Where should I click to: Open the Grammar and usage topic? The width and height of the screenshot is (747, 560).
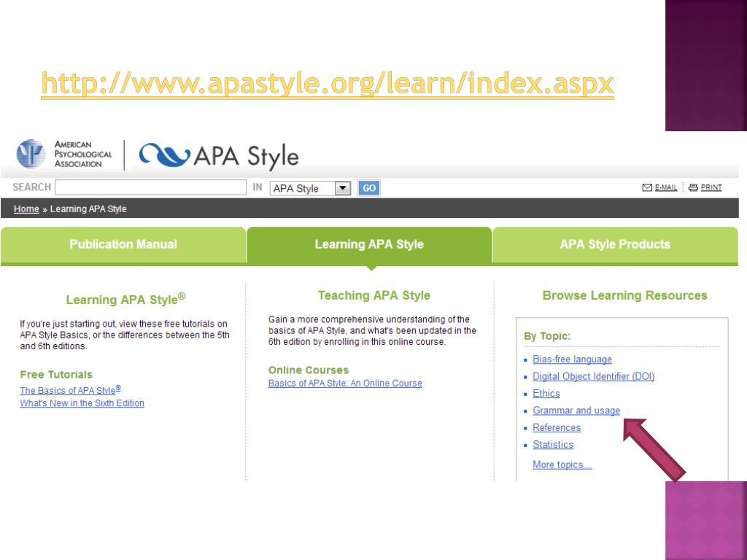(576, 411)
